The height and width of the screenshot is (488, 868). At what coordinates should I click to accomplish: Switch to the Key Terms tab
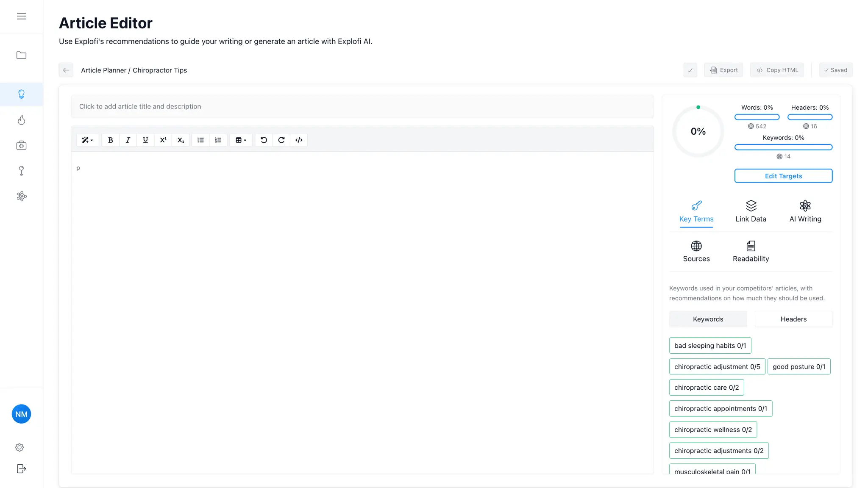(696, 212)
